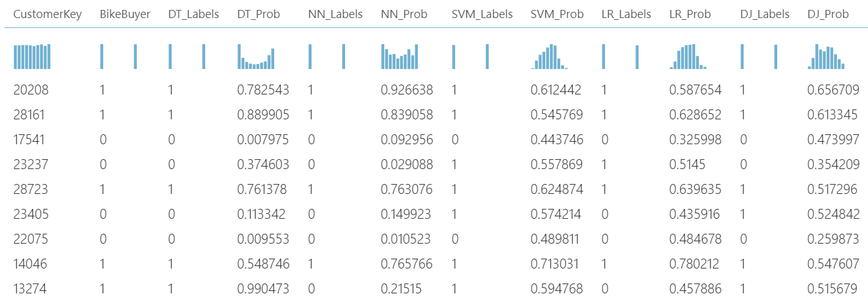
Task: Select DT_Prob value 0.374603
Action: coord(263,165)
